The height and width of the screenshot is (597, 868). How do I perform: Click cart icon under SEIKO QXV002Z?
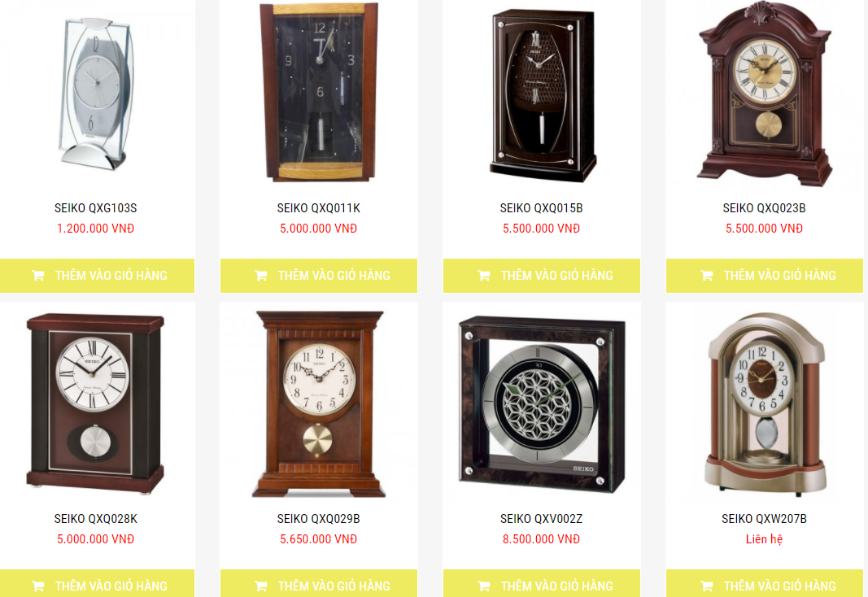[484, 586]
